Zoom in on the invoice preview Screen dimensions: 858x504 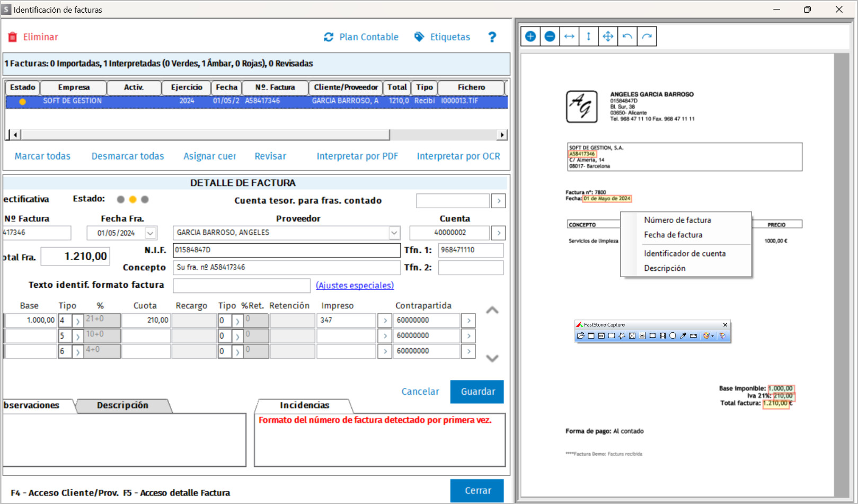click(530, 36)
